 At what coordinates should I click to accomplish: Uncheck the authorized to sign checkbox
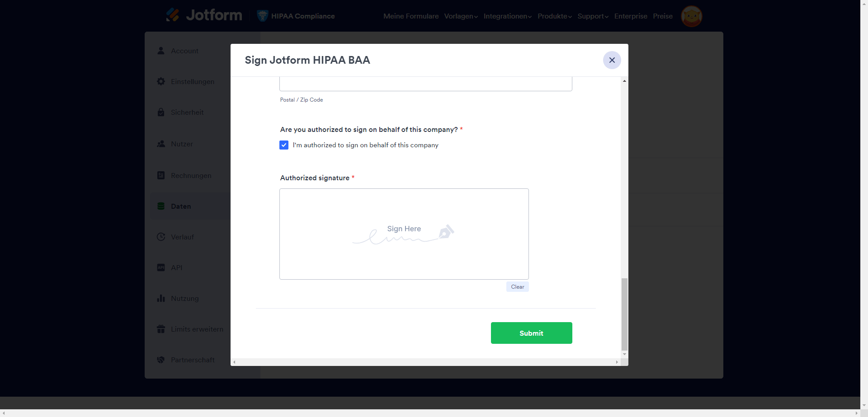coord(284,145)
